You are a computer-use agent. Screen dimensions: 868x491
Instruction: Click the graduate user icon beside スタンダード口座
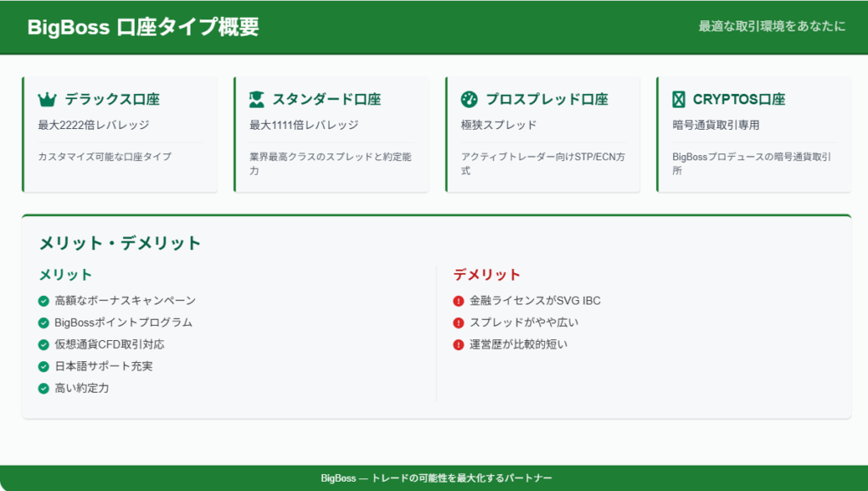tap(257, 100)
